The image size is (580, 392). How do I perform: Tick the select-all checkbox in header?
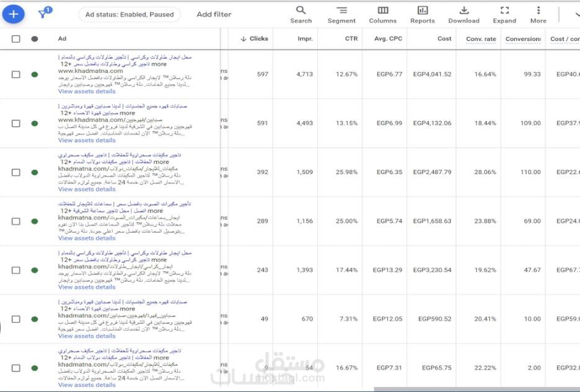point(16,39)
